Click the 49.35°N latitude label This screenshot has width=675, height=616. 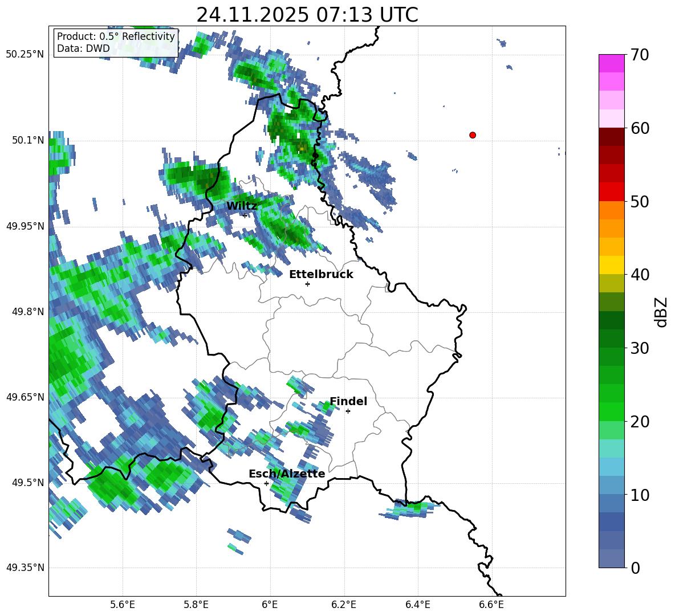point(25,568)
